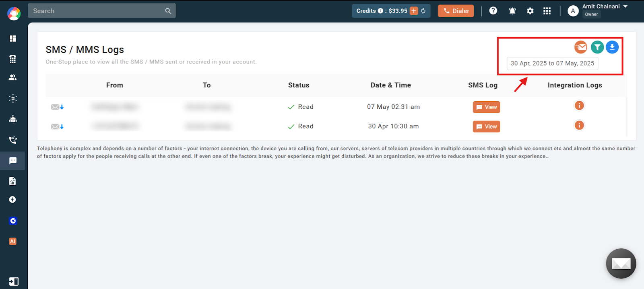View SMS log for 30 Apr 10:30 am
This screenshot has height=289, width=644.
point(487,127)
